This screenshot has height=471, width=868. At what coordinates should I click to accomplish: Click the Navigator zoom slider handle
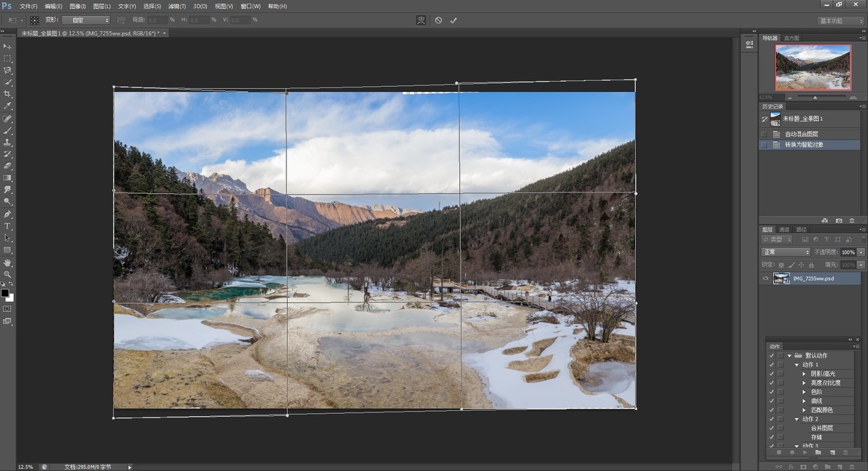(x=815, y=97)
